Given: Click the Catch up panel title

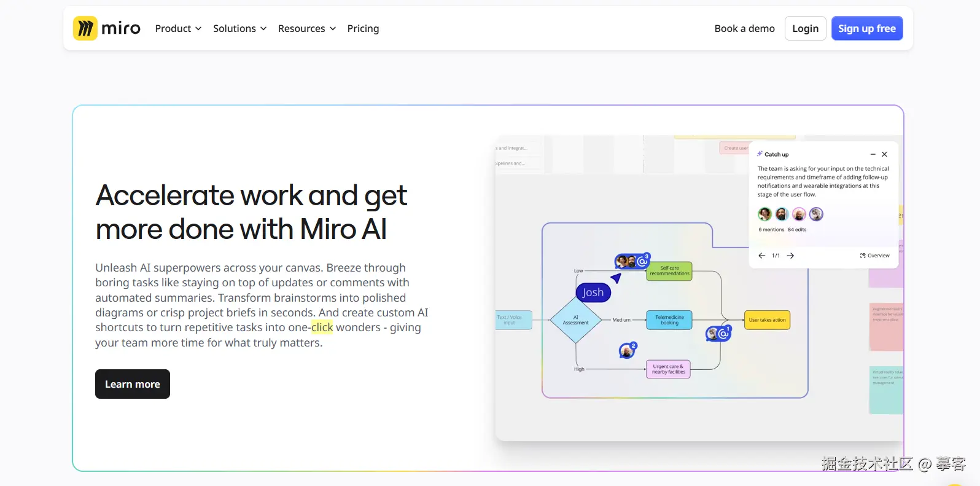Looking at the screenshot, I should click(777, 154).
